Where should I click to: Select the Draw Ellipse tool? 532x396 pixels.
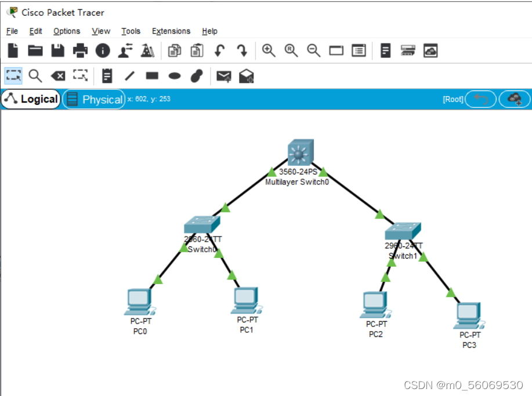coord(175,76)
